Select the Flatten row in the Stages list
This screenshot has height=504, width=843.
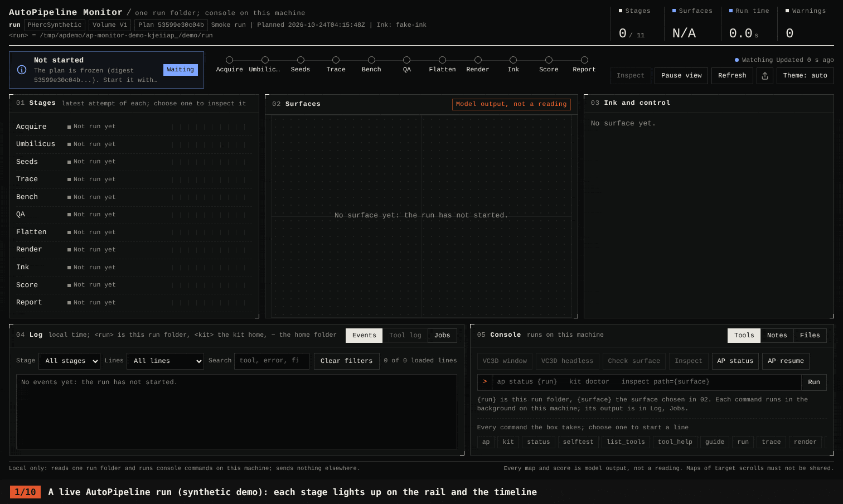coord(134,232)
